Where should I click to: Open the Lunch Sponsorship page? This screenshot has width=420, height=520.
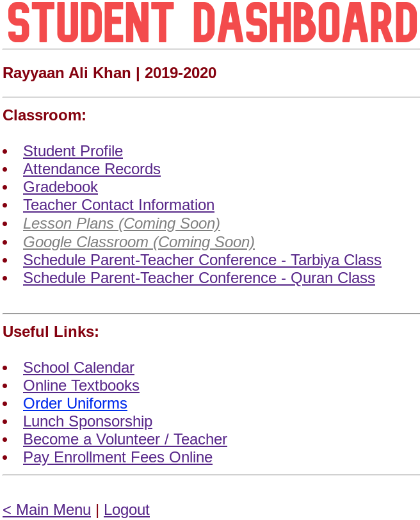88,421
